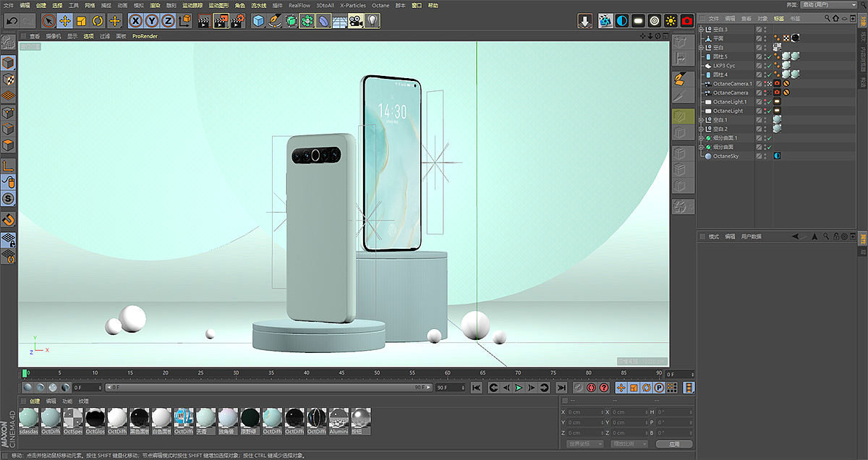Click the Camera object icon

tap(356, 21)
